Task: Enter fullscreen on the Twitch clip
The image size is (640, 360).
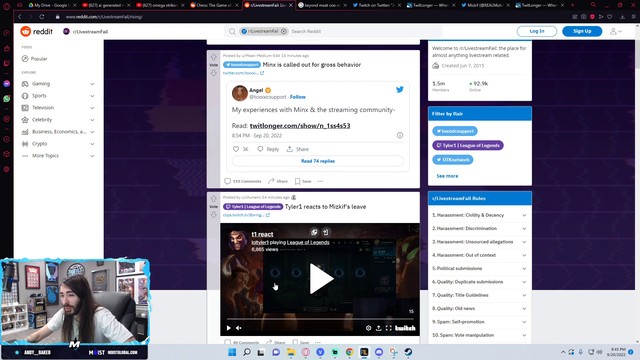Action: pos(389,328)
